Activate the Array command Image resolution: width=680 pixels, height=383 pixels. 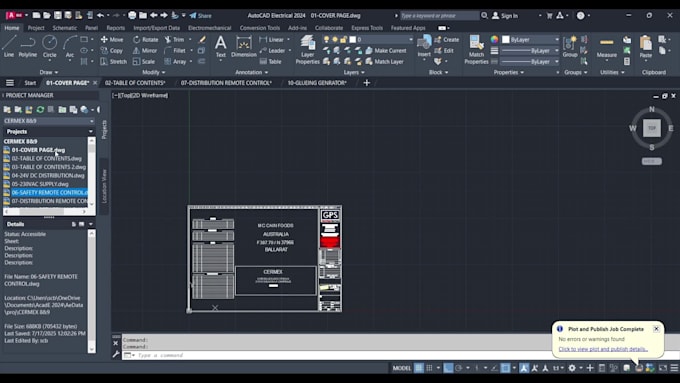pyautogui.click(x=176, y=62)
